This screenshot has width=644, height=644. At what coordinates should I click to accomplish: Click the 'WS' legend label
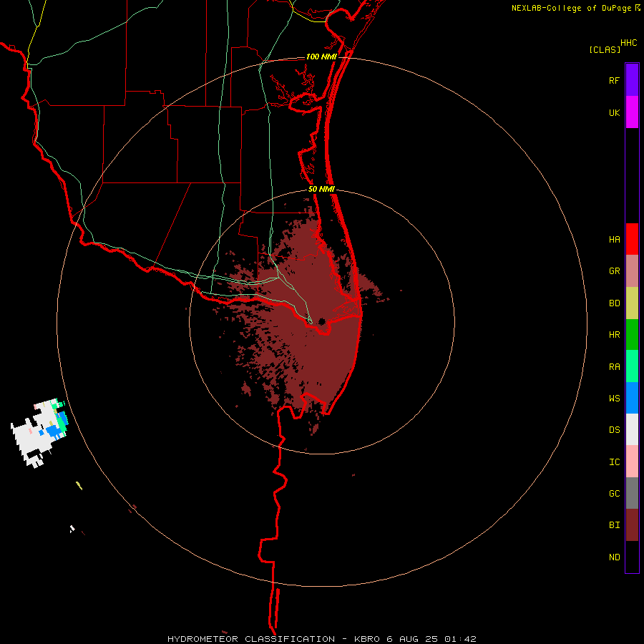click(614, 398)
